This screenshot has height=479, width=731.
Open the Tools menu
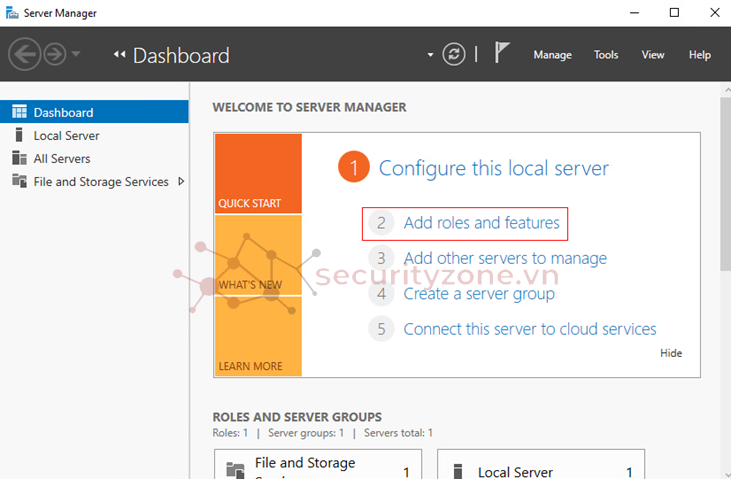[x=606, y=55]
